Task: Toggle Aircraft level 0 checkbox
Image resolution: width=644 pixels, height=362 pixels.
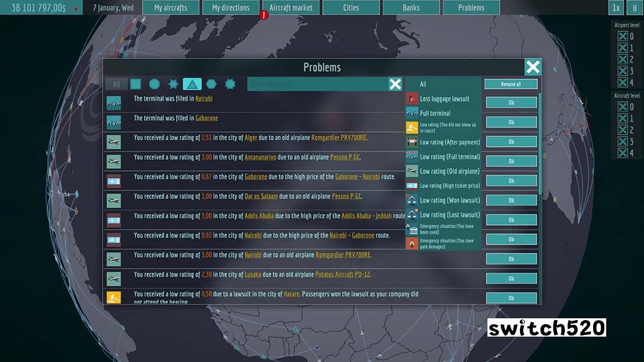Action: pos(623,107)
